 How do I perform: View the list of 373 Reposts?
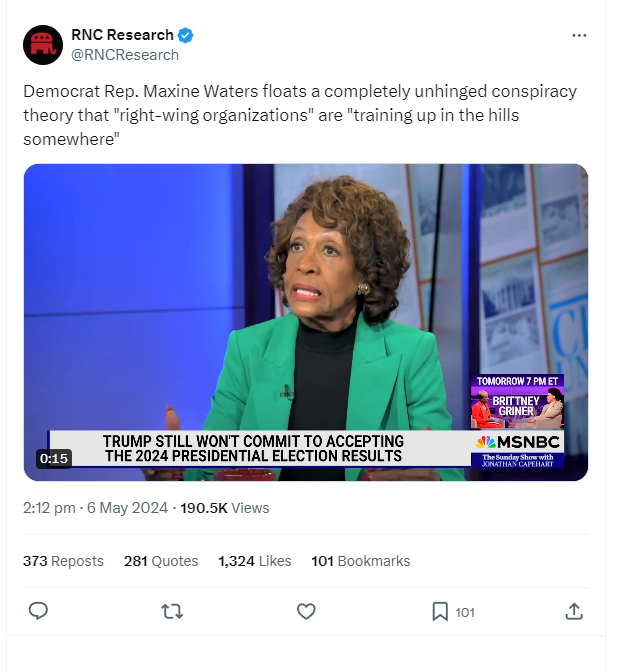63,561
